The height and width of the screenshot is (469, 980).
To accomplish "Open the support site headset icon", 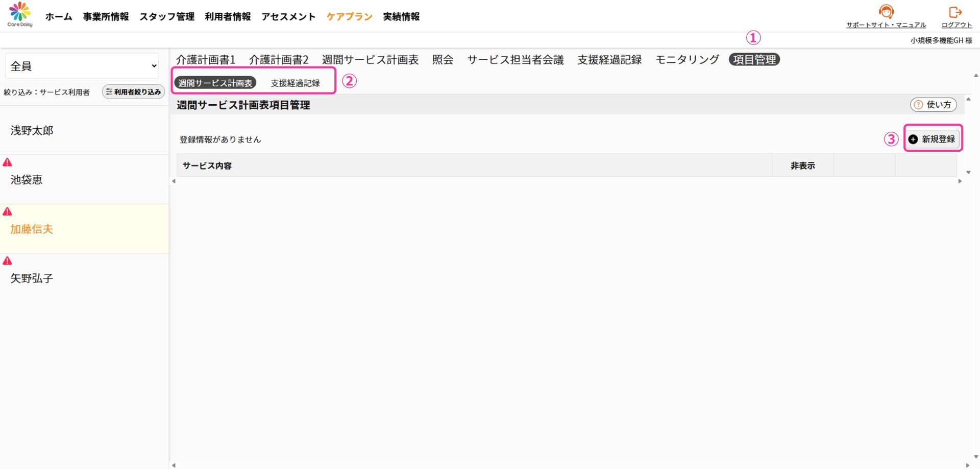I will 886,11.
